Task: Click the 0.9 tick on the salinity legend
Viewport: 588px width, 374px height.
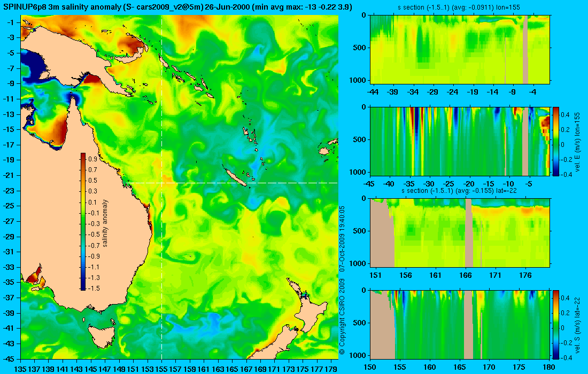Action: (x=92, y=159)
